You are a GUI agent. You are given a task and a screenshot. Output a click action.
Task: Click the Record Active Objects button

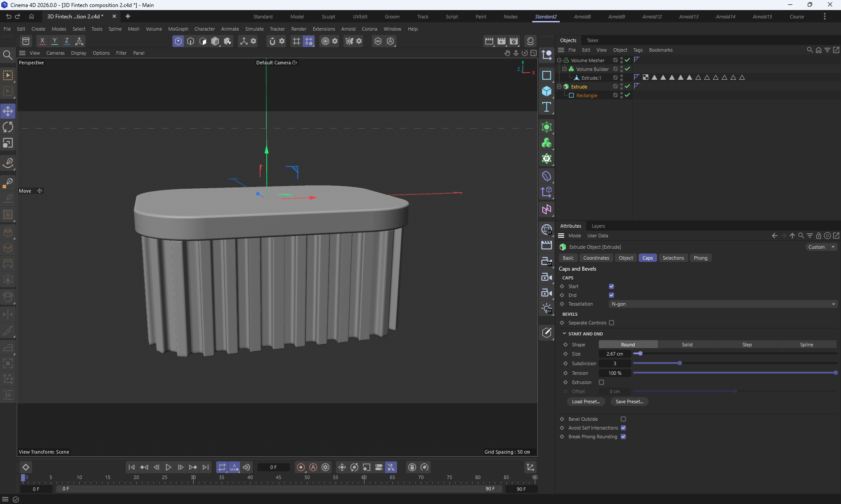pos(301,467)
